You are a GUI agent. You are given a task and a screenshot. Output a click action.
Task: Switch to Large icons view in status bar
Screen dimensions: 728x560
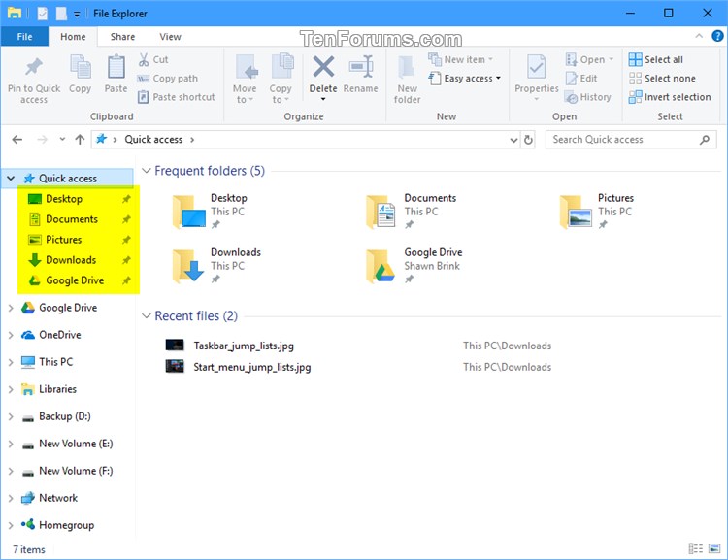coord(714,549)
